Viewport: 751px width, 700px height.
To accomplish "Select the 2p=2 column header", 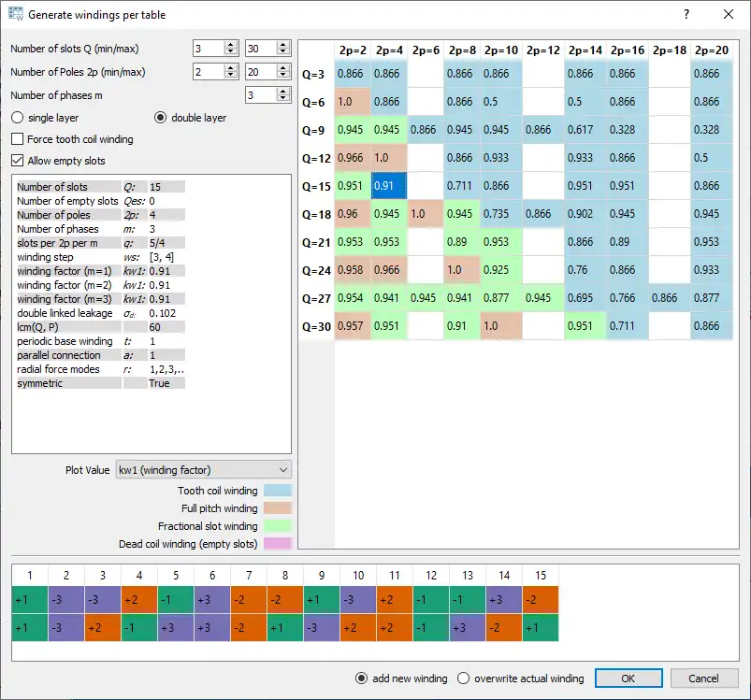I will [x=353, y=50].
